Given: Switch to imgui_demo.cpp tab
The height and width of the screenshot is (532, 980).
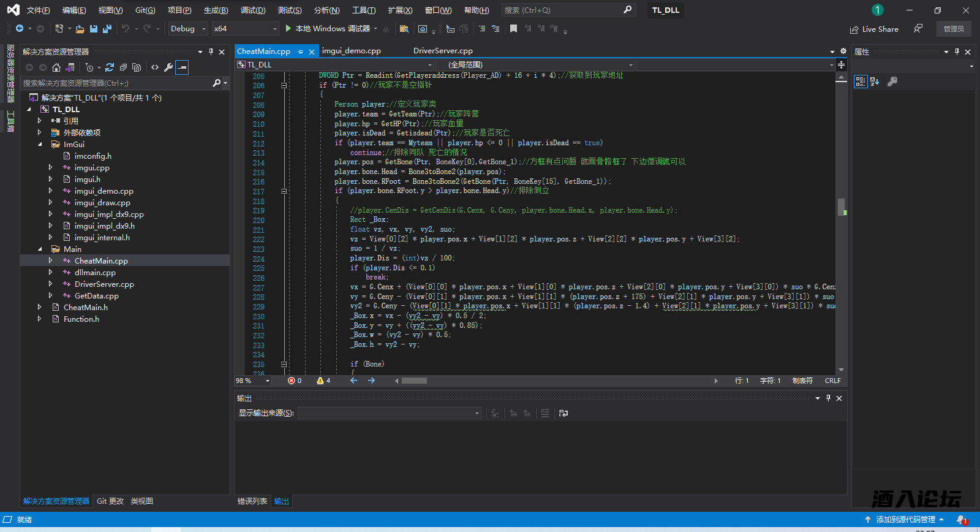Looking at the screenshot, I should tap(352, 51).
